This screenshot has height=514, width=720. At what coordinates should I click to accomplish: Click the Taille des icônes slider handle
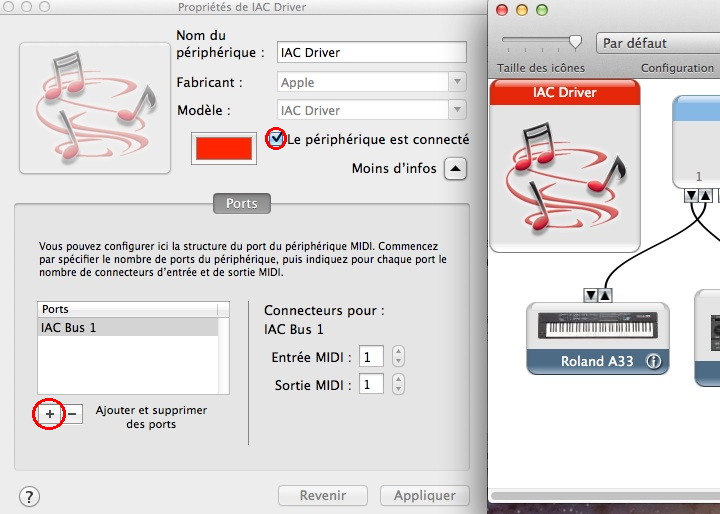tap(575, 42)
